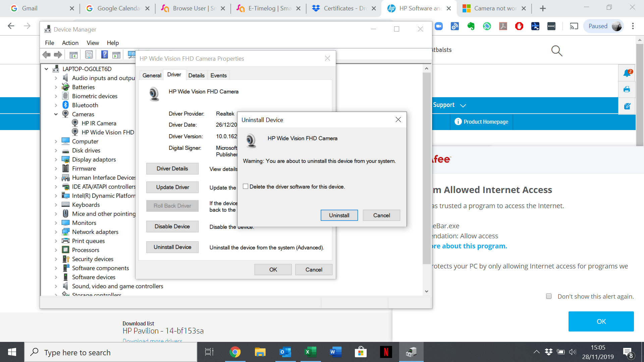Confirm with the Uninstall button
The height and width of the screenshot is (362, 644).
coord(339,215)
